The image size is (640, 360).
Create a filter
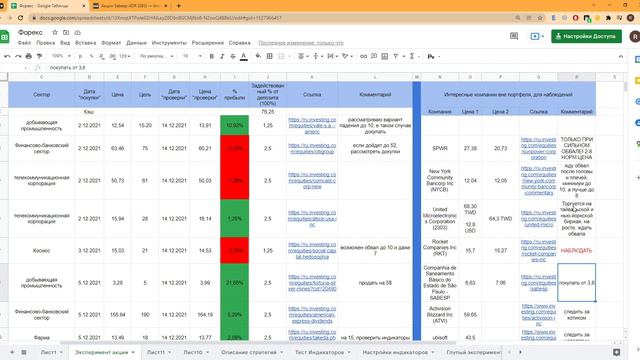(396, 56)
